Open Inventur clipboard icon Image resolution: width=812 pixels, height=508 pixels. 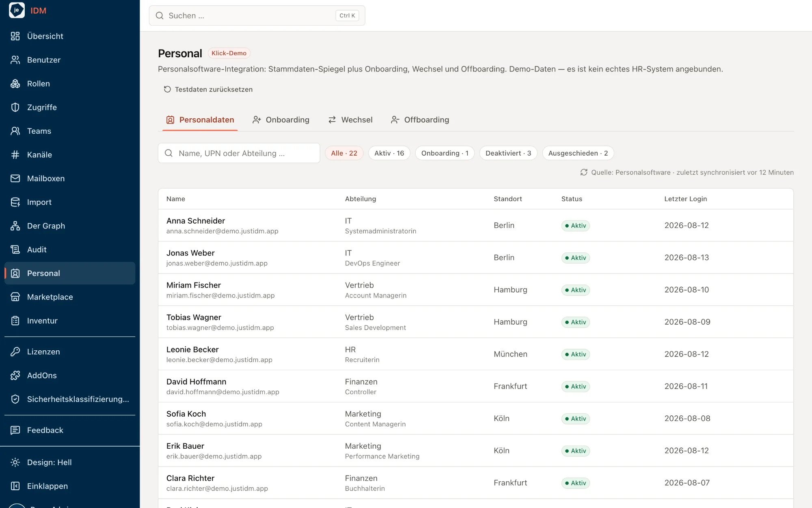tap(15, 321)
